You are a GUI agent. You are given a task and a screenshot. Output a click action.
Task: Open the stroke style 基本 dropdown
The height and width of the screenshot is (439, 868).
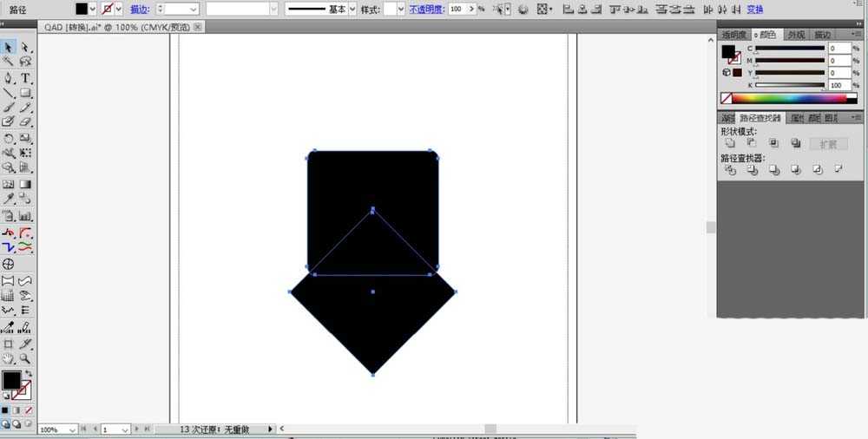point(352,9)
